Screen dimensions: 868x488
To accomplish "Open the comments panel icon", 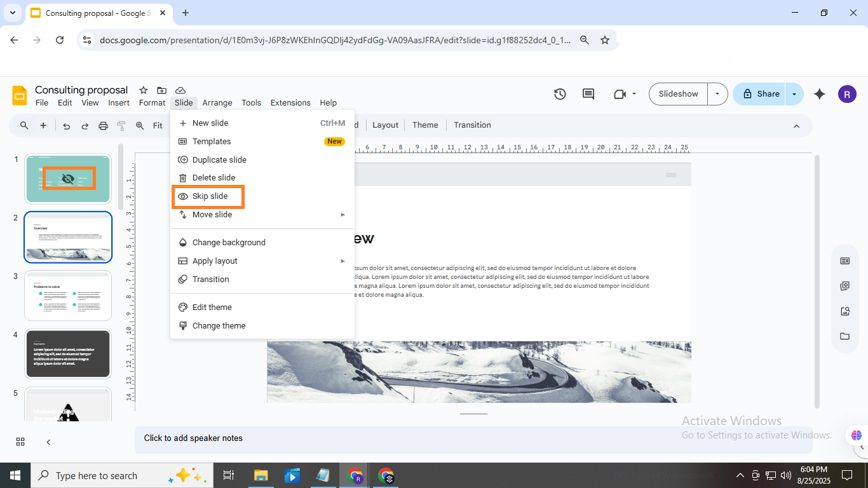I will coord(588,94).
